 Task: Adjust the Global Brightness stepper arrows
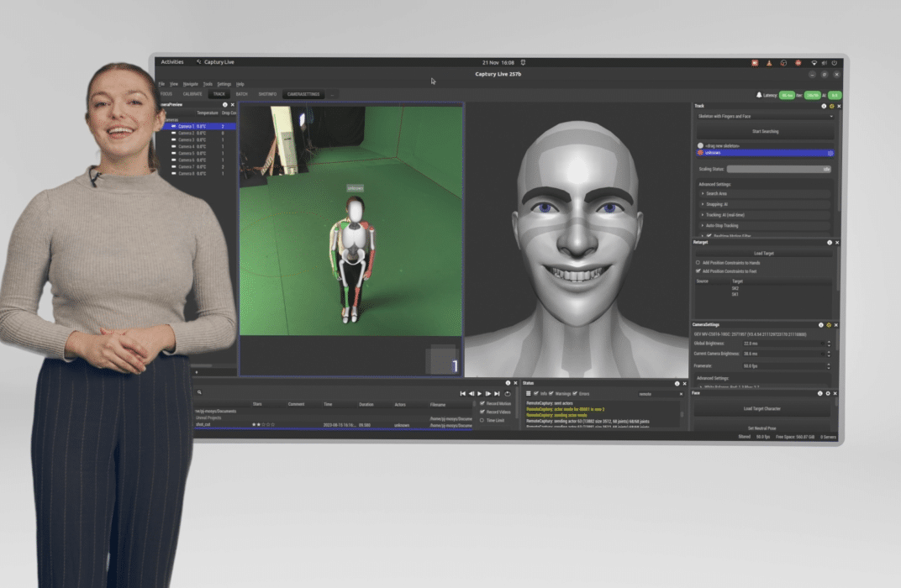pyautogui.click(x=829, y=344)
